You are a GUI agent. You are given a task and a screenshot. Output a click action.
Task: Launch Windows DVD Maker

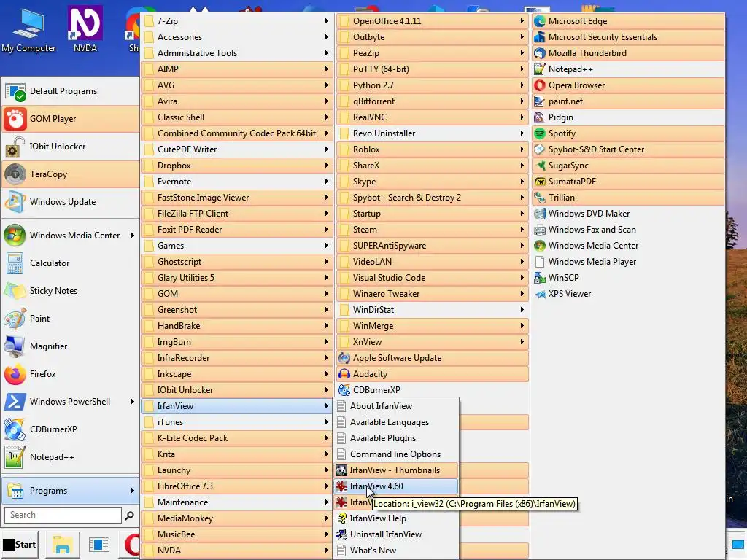(x=628, y=214)
